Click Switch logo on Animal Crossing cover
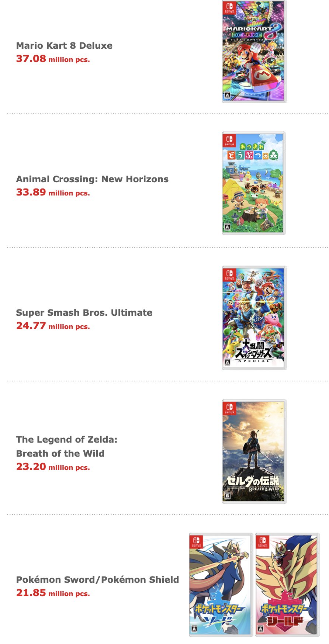 [x=229, y=140]
